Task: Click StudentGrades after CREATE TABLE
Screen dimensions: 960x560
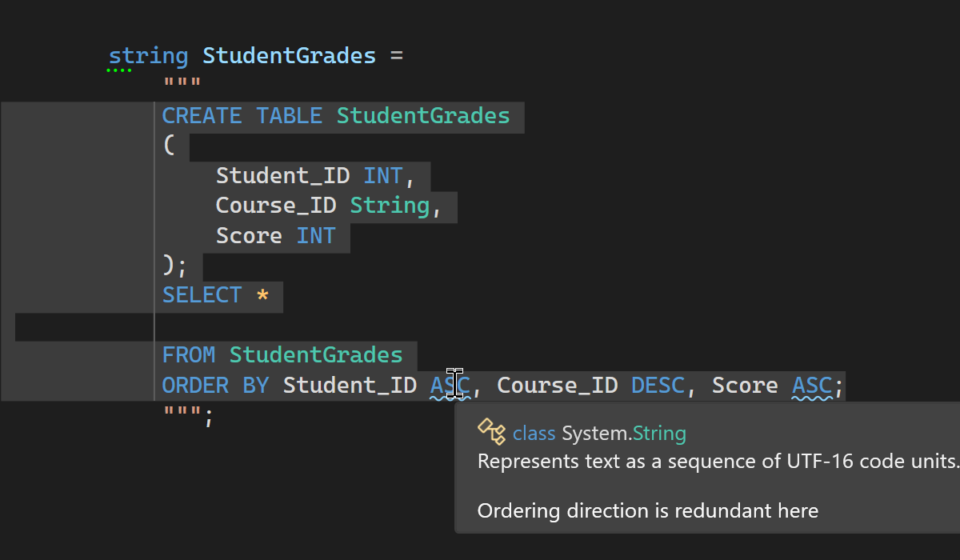Action: [422, 116]
